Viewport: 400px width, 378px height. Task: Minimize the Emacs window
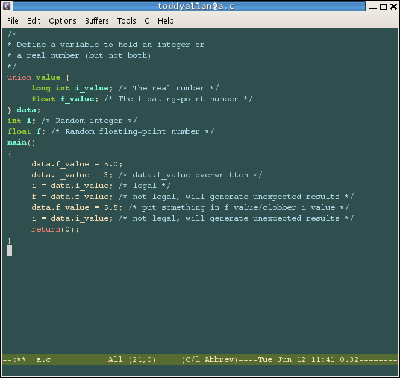[374, 6]
